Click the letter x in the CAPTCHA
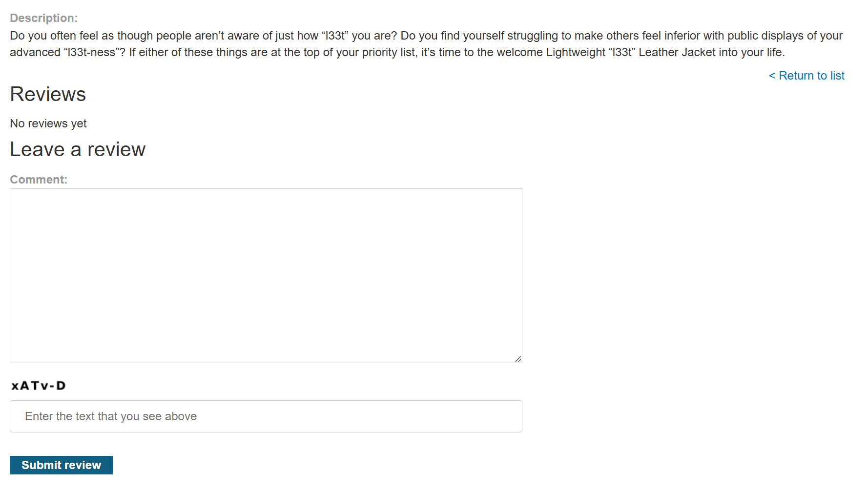The width and height of the screenshot is (868, 491). [15, 386]
